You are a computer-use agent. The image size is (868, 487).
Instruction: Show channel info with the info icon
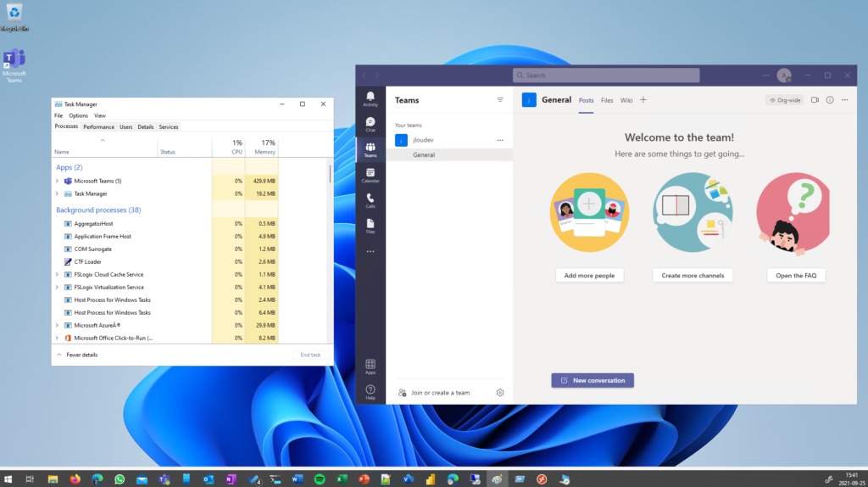[x=830, y=100]
